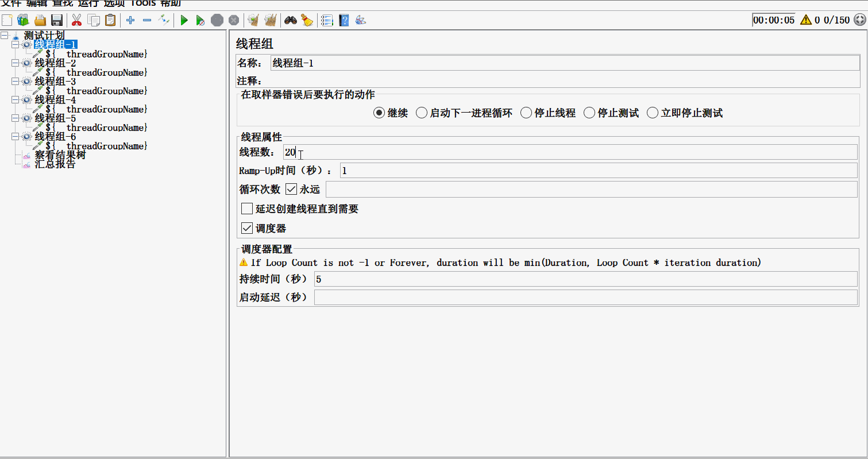Viewport: 868px width, 459px height.
Task: Click the Reset Search yellow broom icon
Action: click(307, 21)
